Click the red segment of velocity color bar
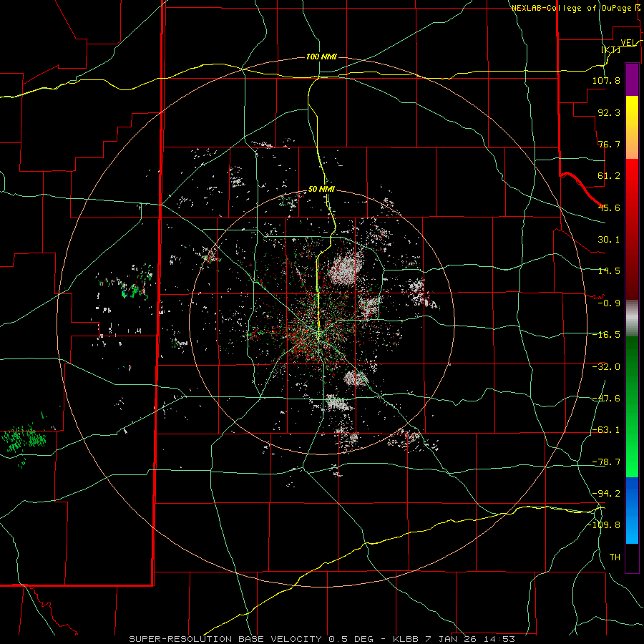Image resolution: width=644 pixels, height=644 pixels. [x=632, y=229]
